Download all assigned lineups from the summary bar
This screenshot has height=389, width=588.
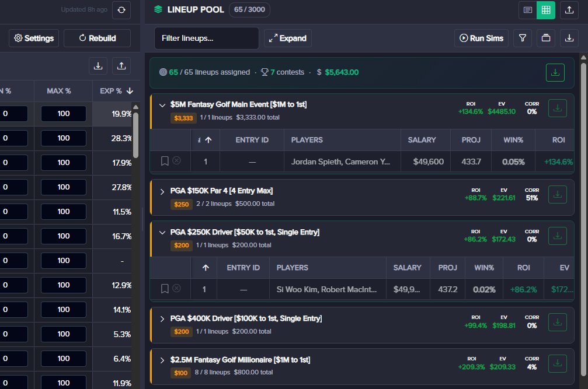click(555, 73)
